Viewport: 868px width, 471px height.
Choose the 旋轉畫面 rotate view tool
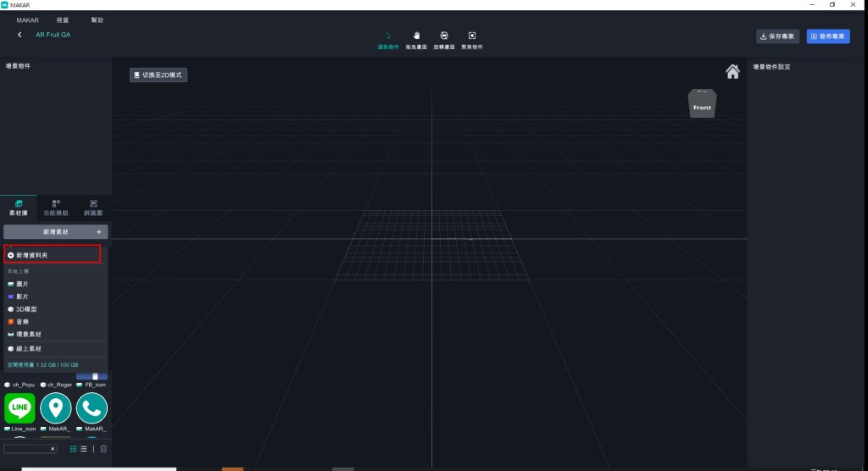click(x=444, y=39)
